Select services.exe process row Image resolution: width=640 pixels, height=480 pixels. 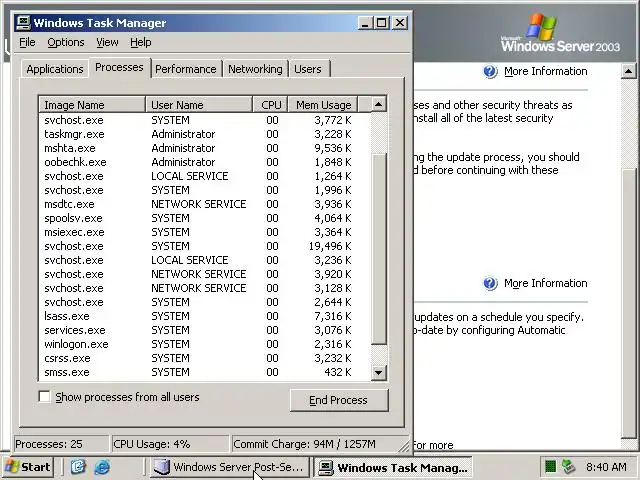point(205,330)
